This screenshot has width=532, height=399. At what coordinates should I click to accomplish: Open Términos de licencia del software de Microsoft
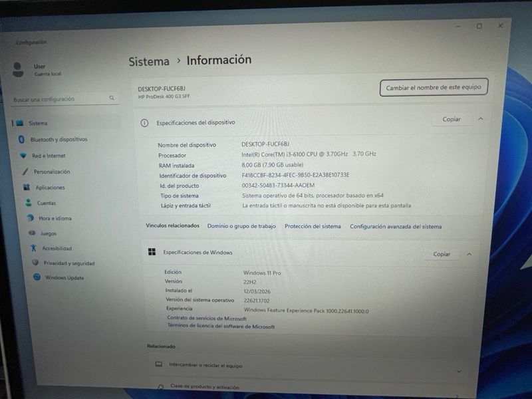(221, 326)
